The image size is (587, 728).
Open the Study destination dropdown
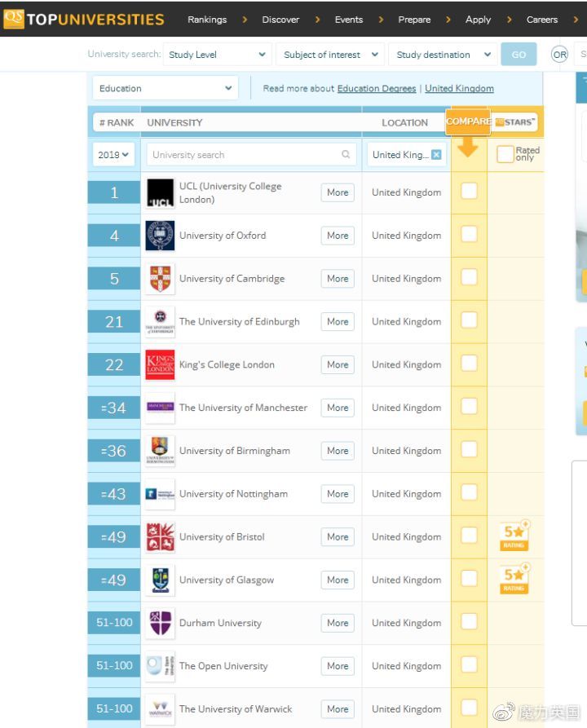[443, 55]
